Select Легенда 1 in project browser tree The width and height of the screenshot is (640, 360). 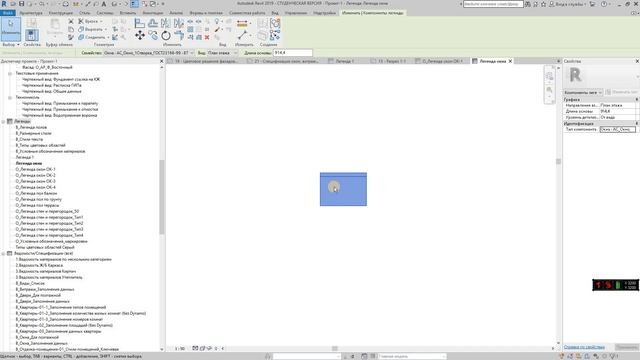[x=24, y=158]
